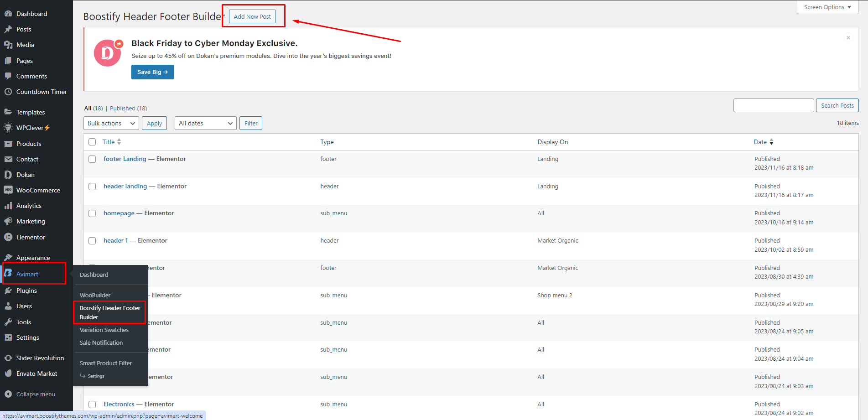Sort the table by Date column

click(x=764, y=142)
